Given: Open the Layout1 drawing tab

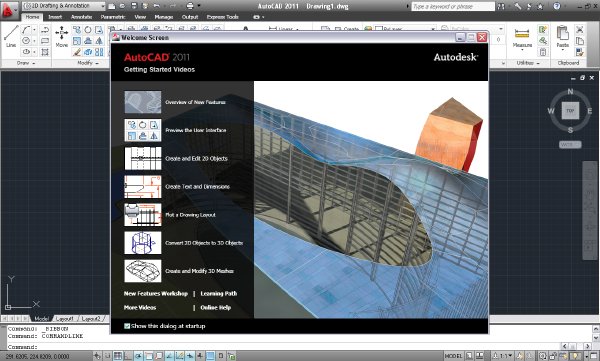Looking at the screenshot, I should 64,319.
